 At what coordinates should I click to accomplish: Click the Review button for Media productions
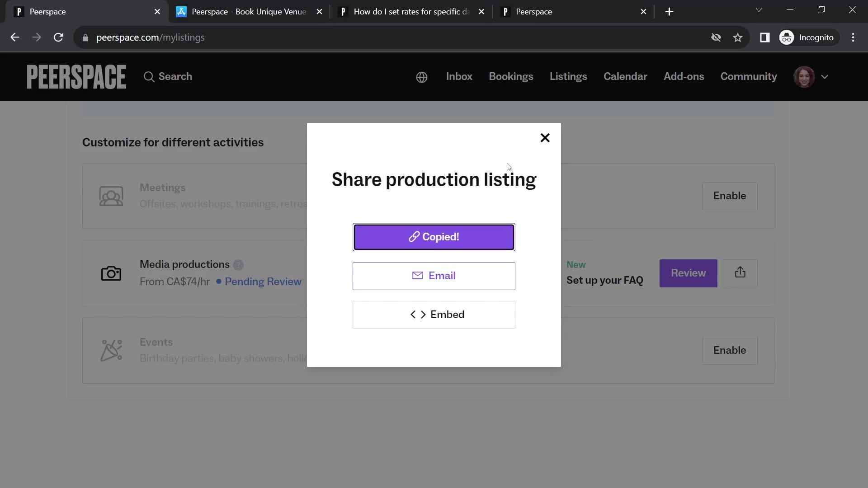point(689,273)
